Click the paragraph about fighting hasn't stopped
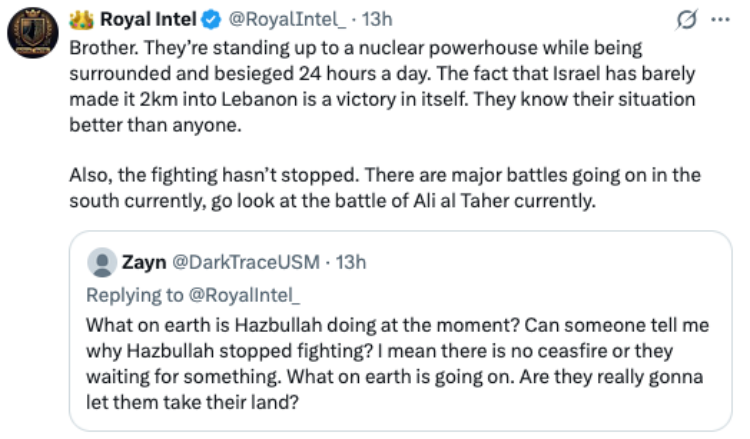 pyautogui.click(x=385, y=188)
